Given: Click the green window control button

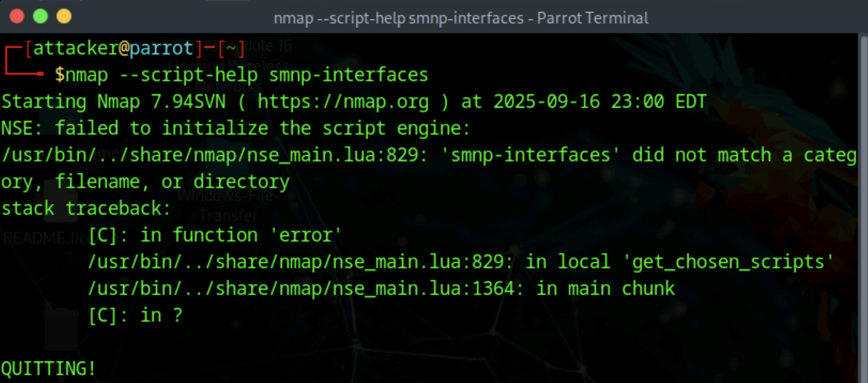Looking at the screenshot, I should tap(41, 17).
